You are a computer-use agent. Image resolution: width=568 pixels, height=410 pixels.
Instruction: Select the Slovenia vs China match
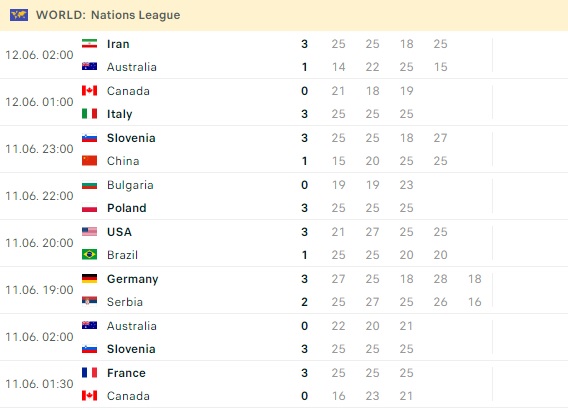[x=284, y=149]
